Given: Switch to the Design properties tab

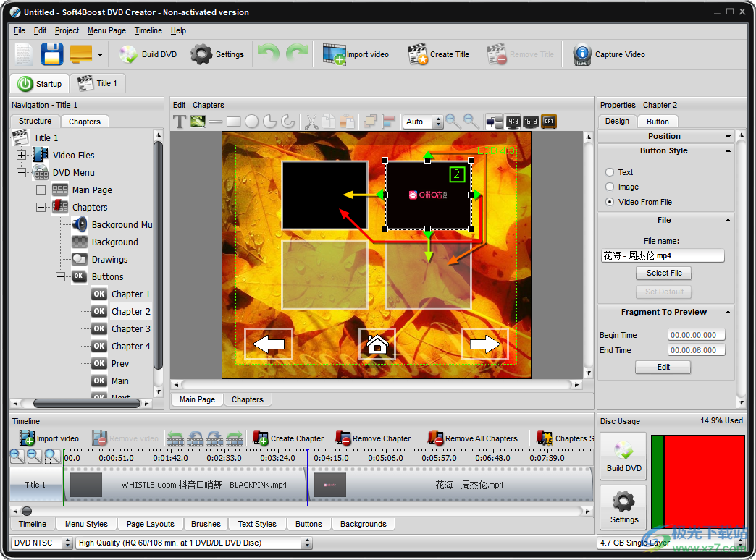Looking at the screenshot, I should [x=617, y=121].
